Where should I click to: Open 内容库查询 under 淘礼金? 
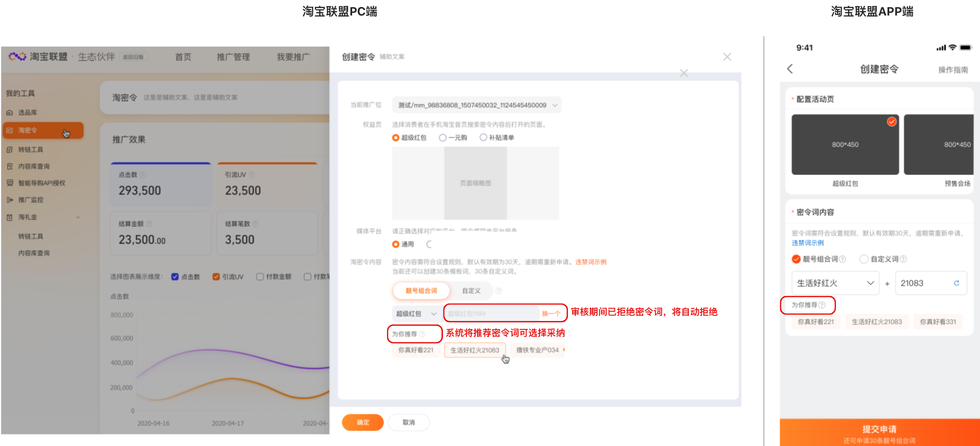click(34, 253)
